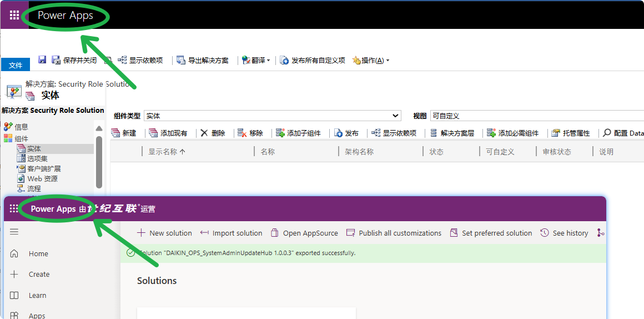The height and width of the screenshot is (319, 644).
Task: Click 显示依赖项 in the top toolbar
Action: (140, 61)
